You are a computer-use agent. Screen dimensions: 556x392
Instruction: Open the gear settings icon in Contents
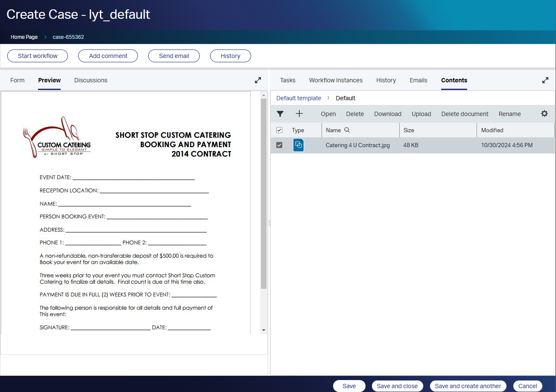[x=544, y=113]
